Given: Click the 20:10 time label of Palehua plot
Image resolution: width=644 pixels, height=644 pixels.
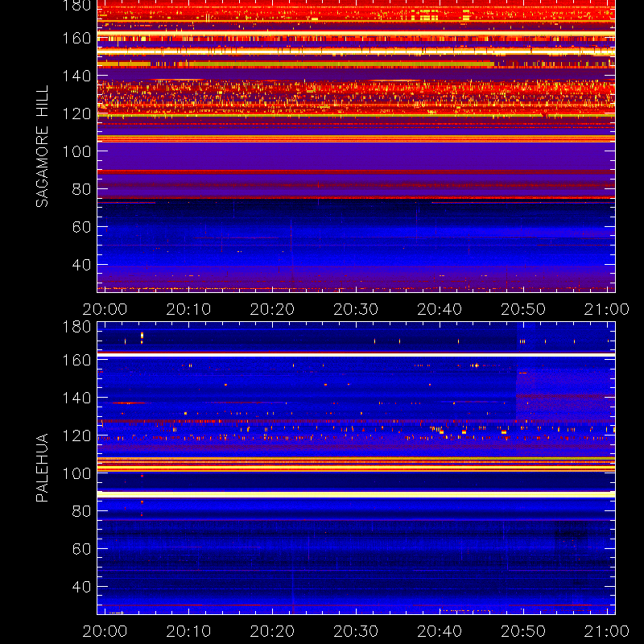Looking at the screenshot, I should click(188, 631).
